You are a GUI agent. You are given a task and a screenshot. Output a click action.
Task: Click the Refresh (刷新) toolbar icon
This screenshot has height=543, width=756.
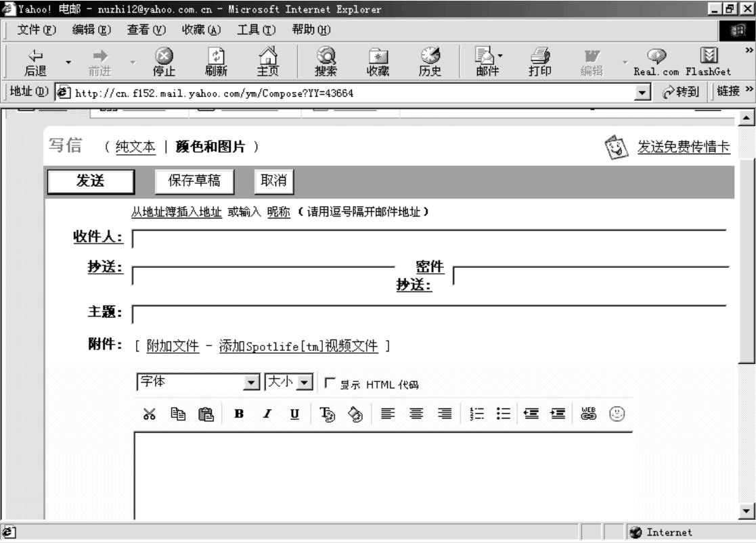[215, 63]
